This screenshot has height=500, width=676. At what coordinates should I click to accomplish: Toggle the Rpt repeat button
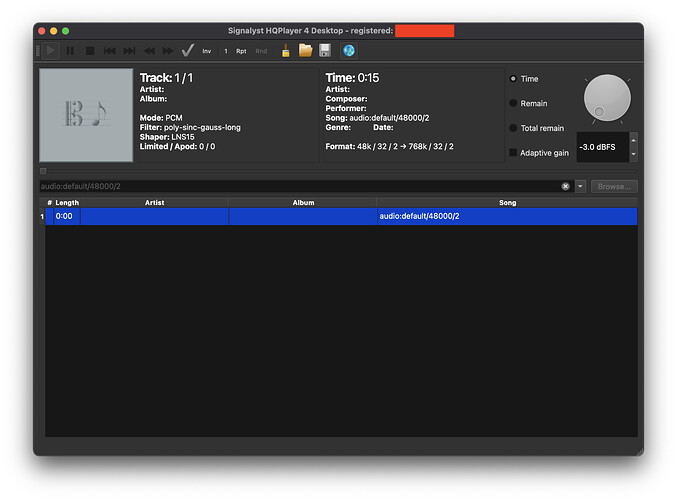click(241, 51)
